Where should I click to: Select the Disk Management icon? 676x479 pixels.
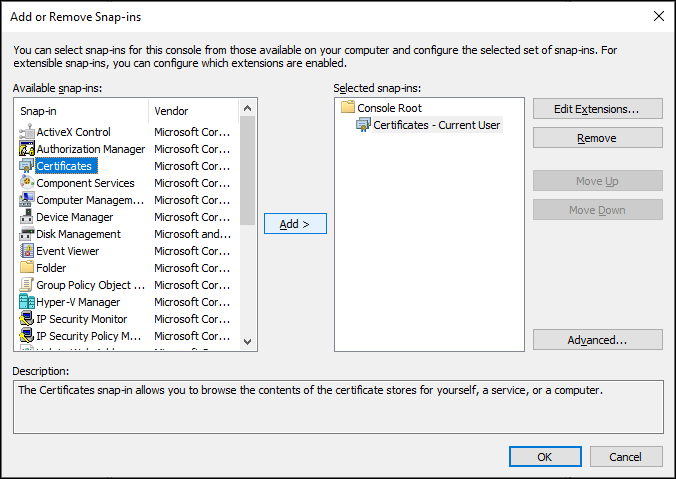(27, 234)
